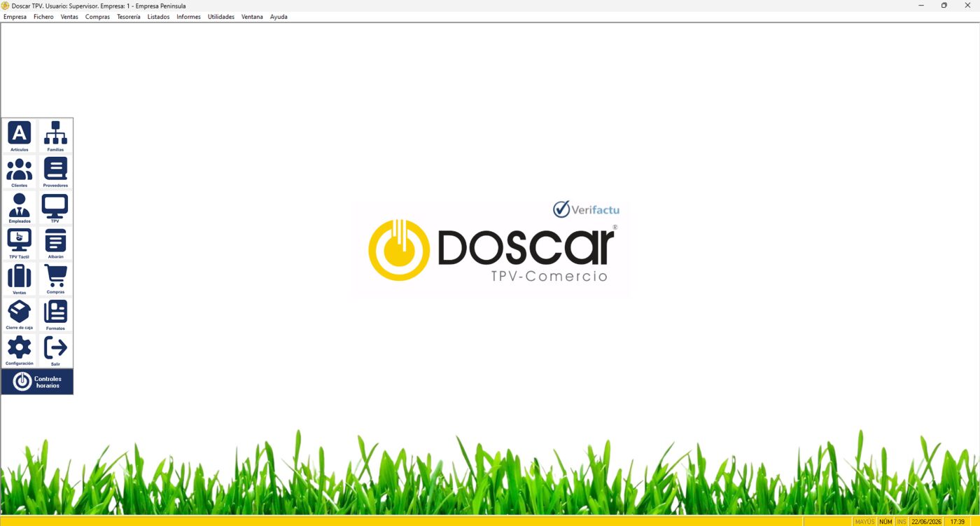
Task: Open the Empresa menu
Action: 15,17
